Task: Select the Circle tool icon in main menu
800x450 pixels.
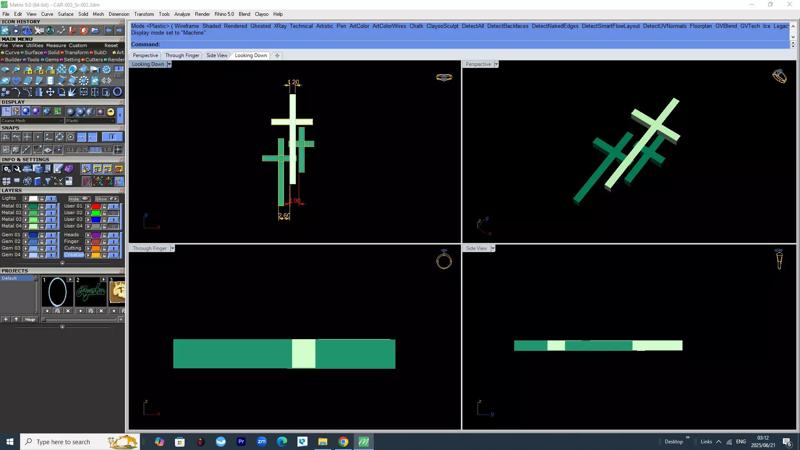Action: (x=117, y=92)
